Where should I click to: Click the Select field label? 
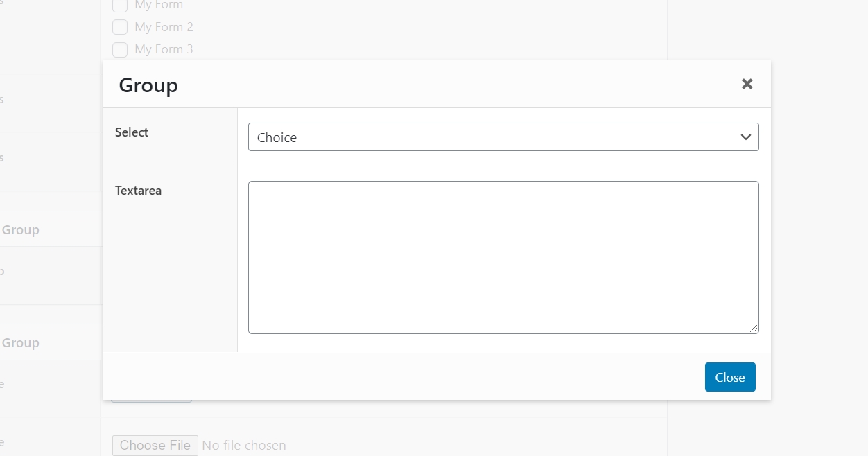(132, 132)
